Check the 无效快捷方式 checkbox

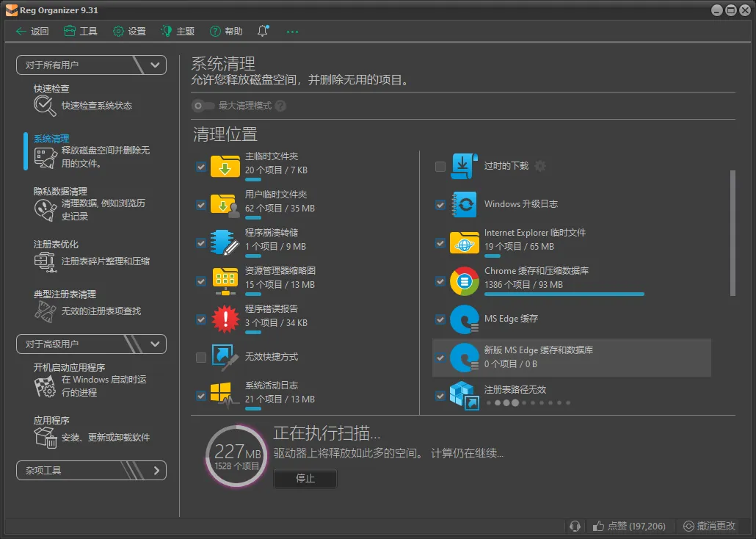pyautogui.click(x=201, y=357)
